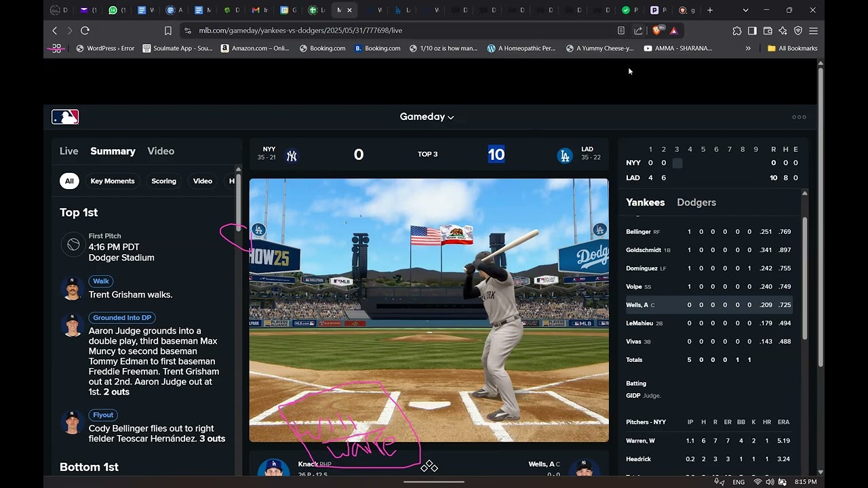868x488 pixels.
Task: Click the 1/10 oz is how man... bookmark
Action: click(x=443, y=48)
